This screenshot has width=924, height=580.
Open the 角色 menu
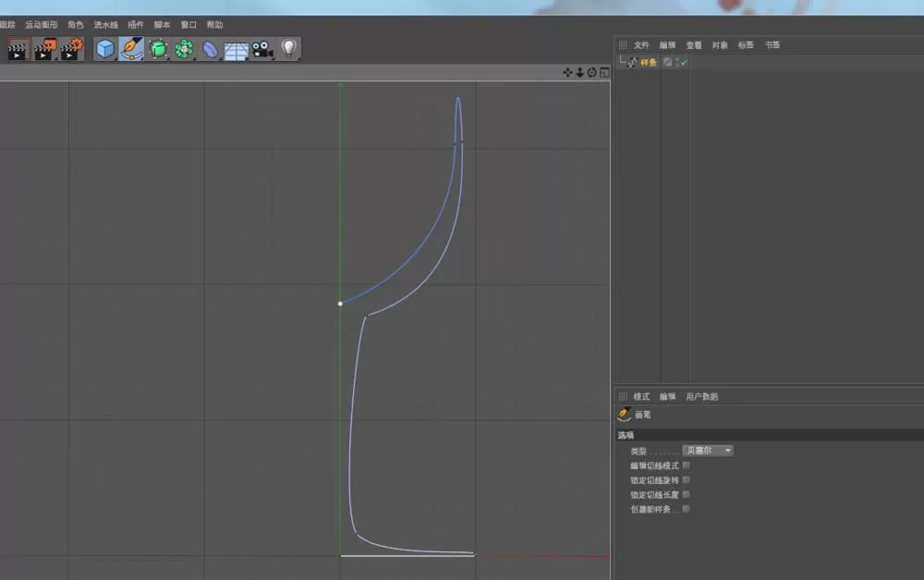tap(76, 25)
